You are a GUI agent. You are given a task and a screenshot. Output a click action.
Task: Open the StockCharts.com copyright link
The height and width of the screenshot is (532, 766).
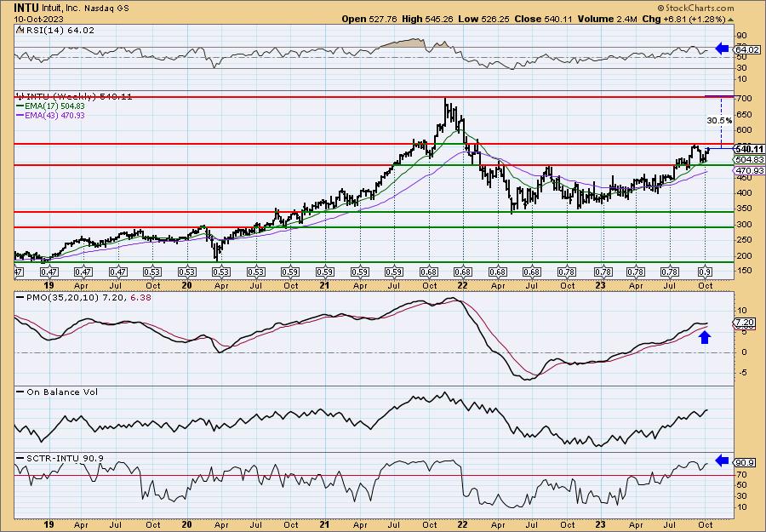coord(695,8)
